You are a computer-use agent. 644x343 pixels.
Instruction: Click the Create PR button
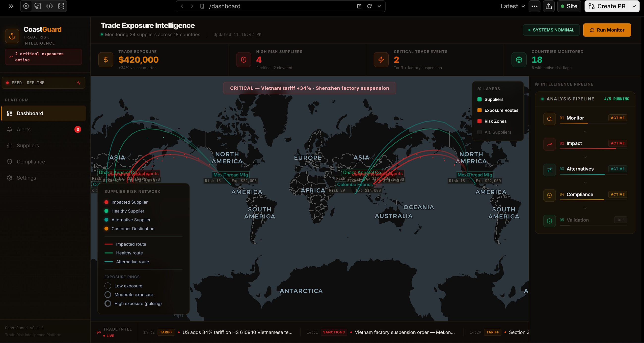[x=607, y=6]
